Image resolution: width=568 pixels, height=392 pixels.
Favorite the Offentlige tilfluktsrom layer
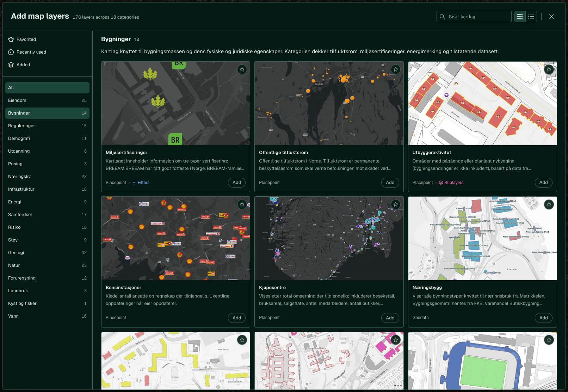396,69
